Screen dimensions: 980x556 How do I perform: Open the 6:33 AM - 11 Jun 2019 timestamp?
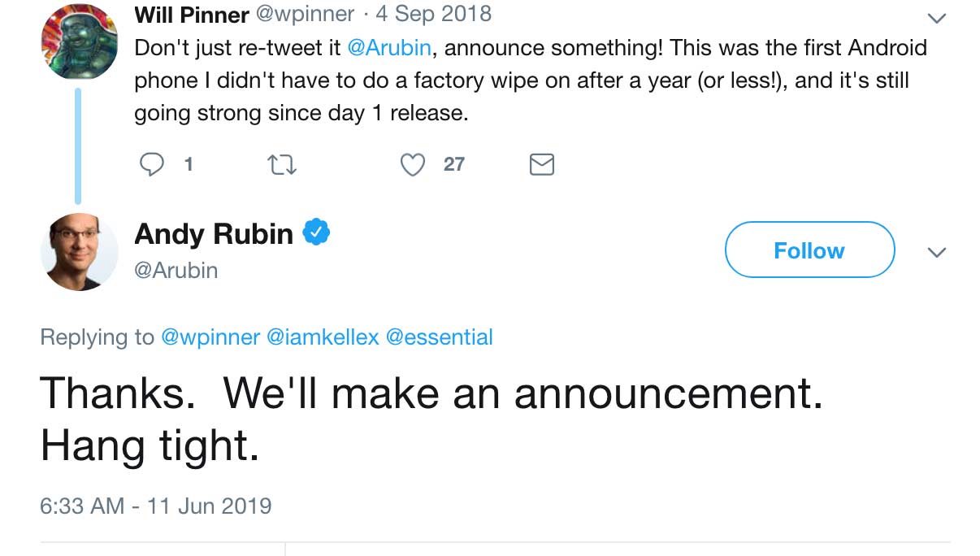[156, 506]
